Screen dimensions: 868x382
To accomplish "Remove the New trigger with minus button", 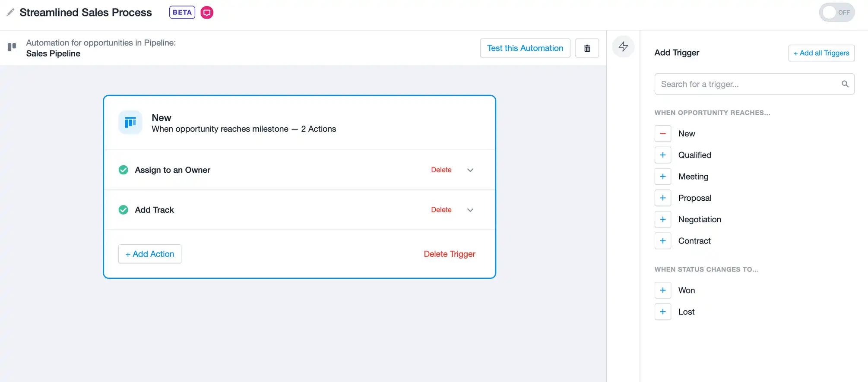I will click(663, 134).
